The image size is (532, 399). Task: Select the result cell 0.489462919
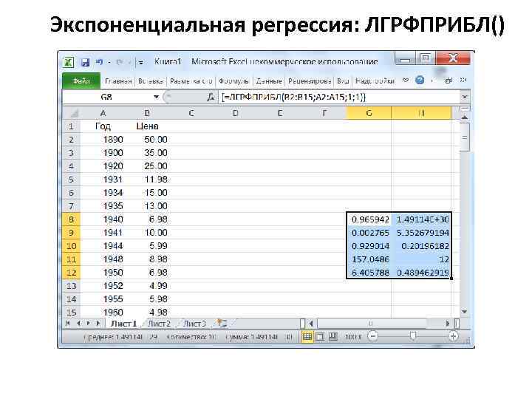click(x=421, y=273)
